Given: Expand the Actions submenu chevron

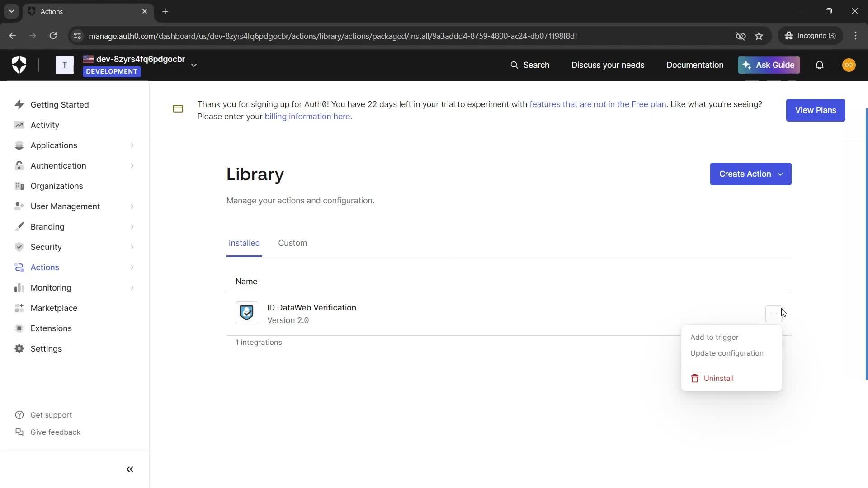Looking at the screenshot, I should [x=132, y=267].
